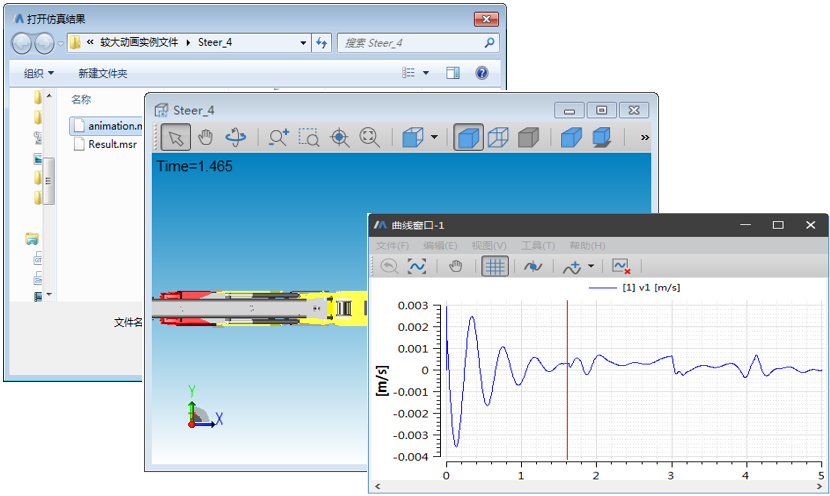This screenshot has height=496, width=830.
Task: Expand hidden toolbar items with the chevron
Action: [x=645, y=137]
